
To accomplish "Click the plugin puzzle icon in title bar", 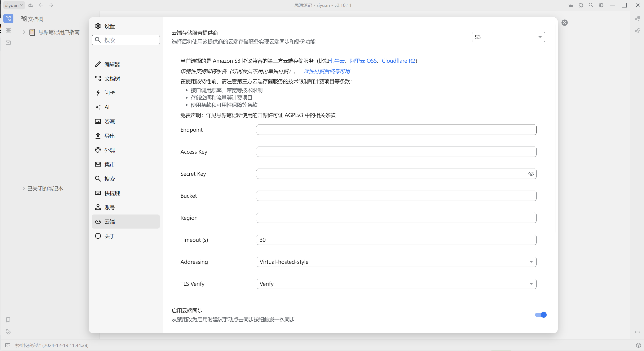I will tap(581, 5).
